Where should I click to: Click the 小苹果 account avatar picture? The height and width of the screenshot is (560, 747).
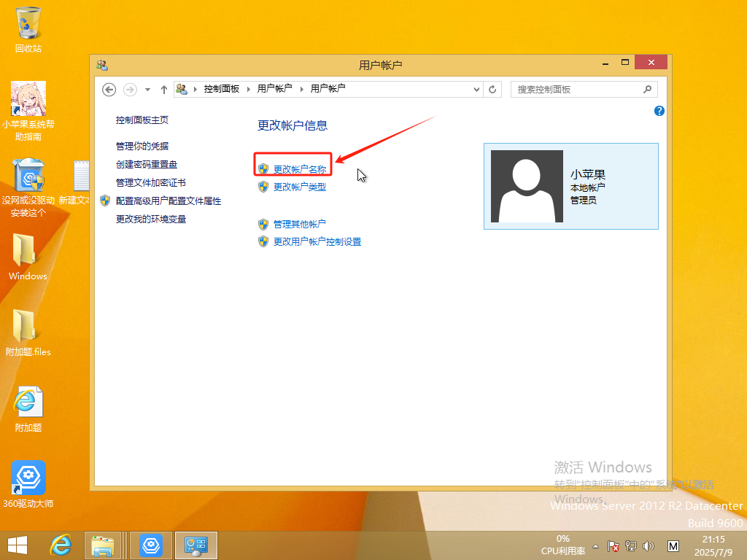527,186
